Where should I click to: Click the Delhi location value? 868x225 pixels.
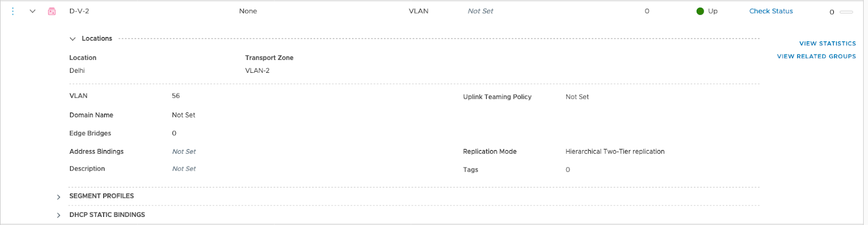(x=77, y=71)
